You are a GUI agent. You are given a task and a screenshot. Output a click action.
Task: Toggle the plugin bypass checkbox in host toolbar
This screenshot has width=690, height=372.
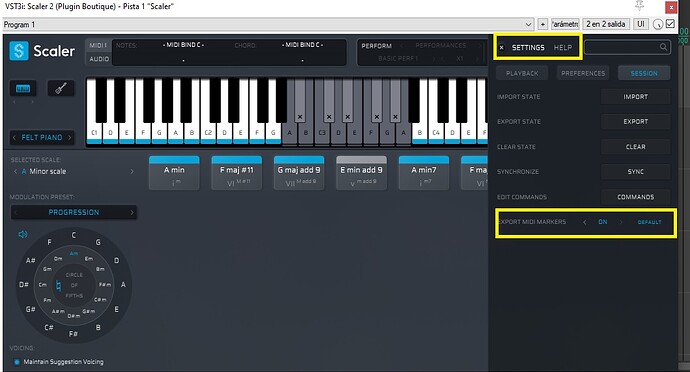click(x=670, y=24)
